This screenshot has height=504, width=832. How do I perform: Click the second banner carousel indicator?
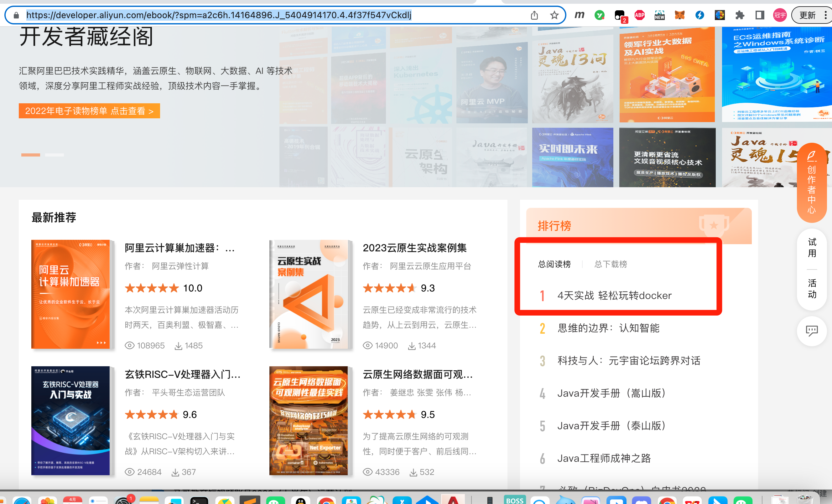click(x=55, y=155)
